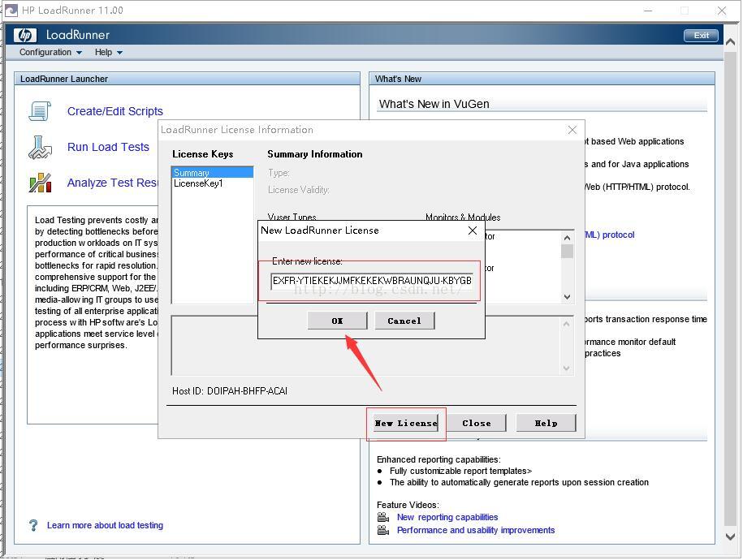Click main window scroll down arrow
The width and height of the screenshot is (743, 560).
point(730,536)
